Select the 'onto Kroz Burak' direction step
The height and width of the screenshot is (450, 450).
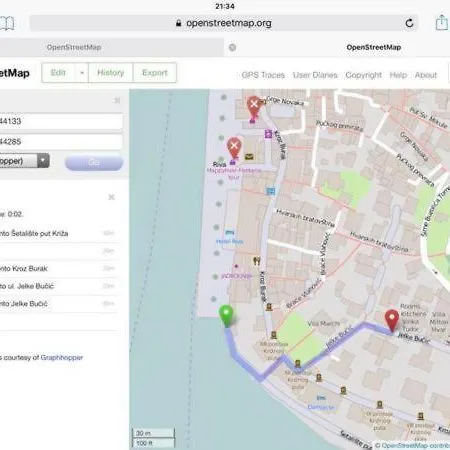(x=58, y=269)
